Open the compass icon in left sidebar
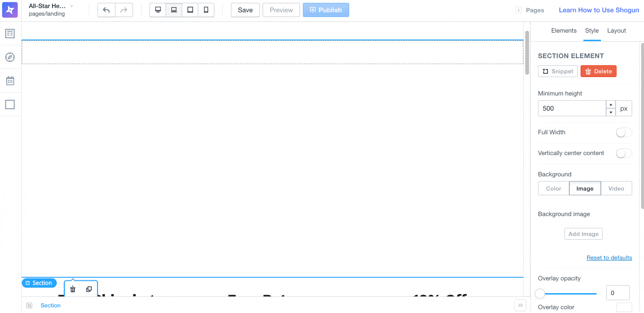The width and height of the screenshot is (644, 313). [10, 57]
